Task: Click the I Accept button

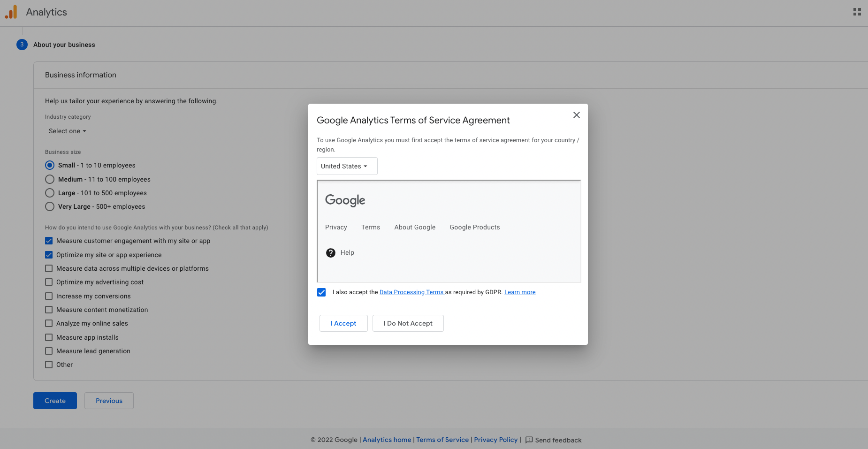Action: coord(343,323)
